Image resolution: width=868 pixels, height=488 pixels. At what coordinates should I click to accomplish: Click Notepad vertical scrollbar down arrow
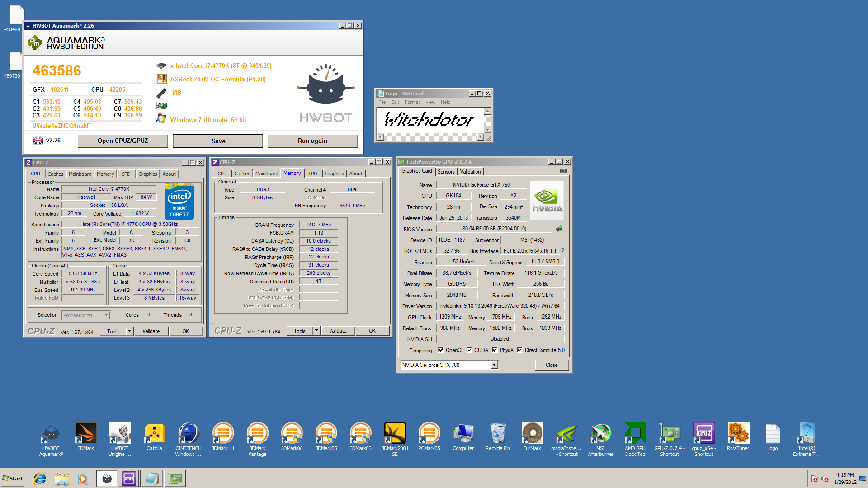[488, 130]
